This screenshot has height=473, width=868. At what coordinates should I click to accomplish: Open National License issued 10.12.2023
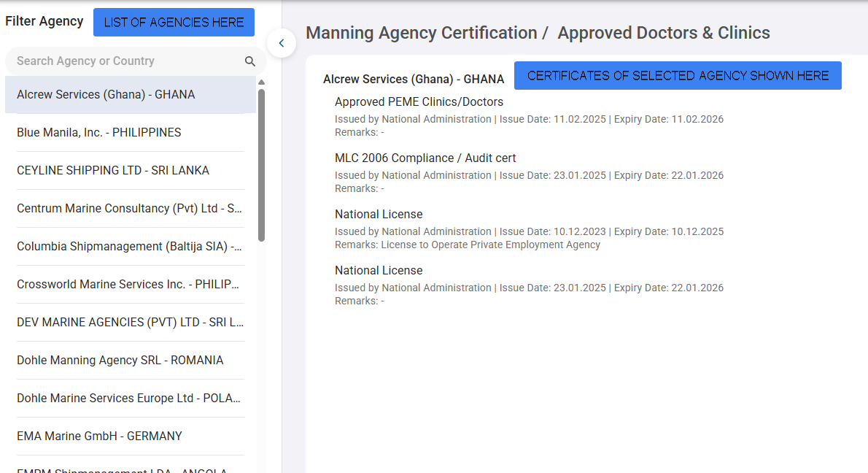(x=379, y=215)
